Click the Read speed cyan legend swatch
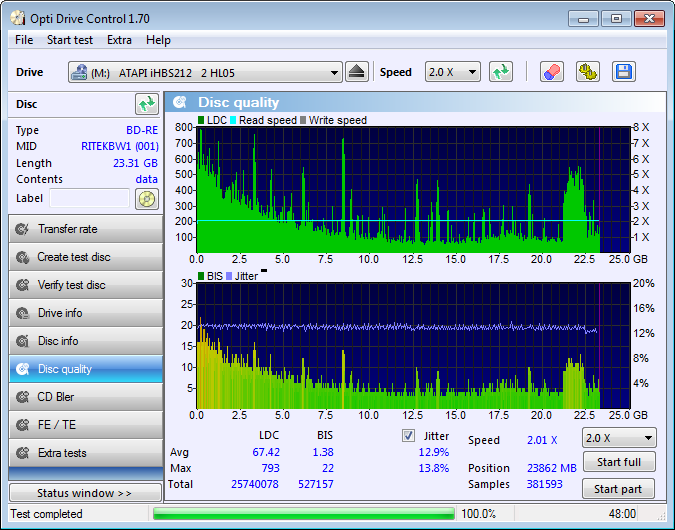 point(233,120)
